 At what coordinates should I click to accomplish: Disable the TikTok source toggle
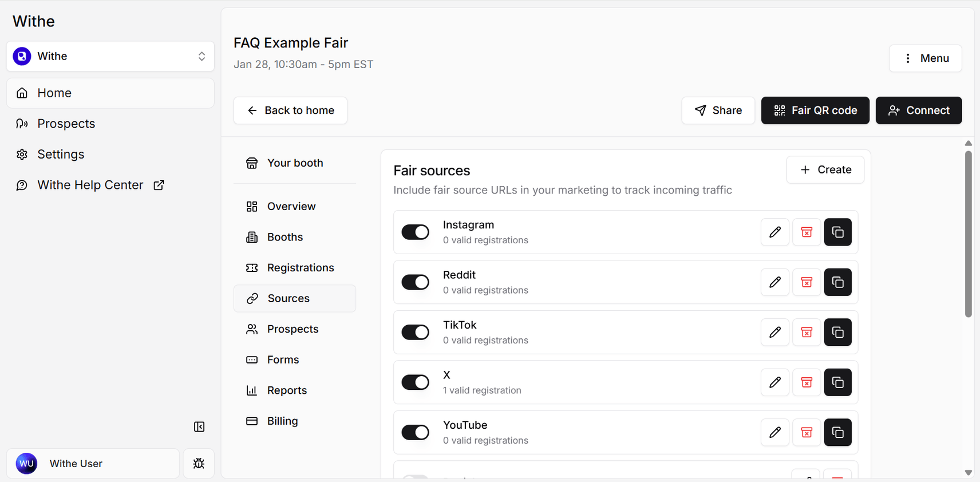pyautogui.click(x=416, y=333)
